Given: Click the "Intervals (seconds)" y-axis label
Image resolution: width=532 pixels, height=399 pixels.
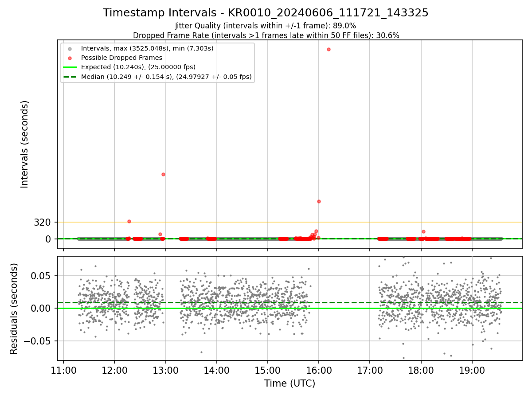Looking at the screenshot, I should click(25, 144).
